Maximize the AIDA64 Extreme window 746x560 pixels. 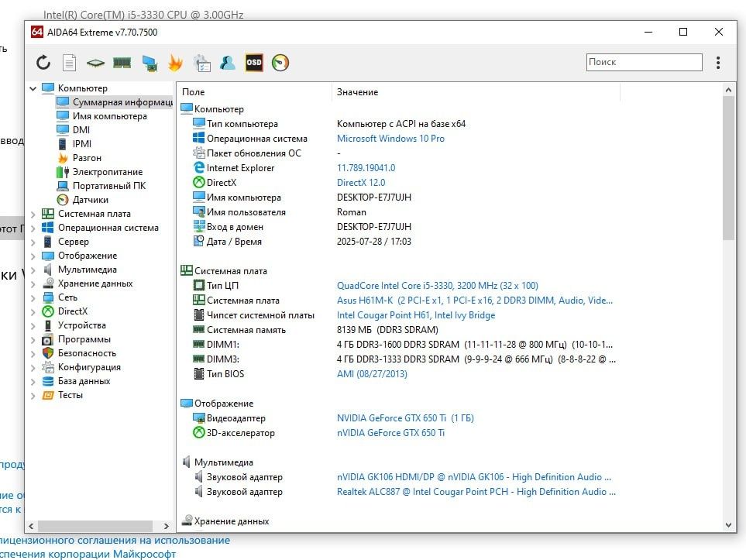click(x=683, y=32)
